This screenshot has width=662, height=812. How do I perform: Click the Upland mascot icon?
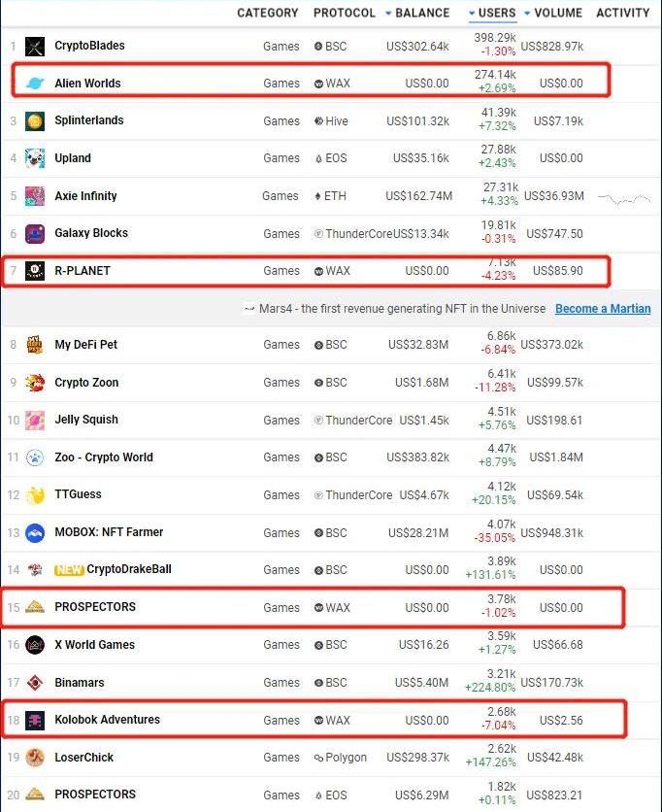35,158
